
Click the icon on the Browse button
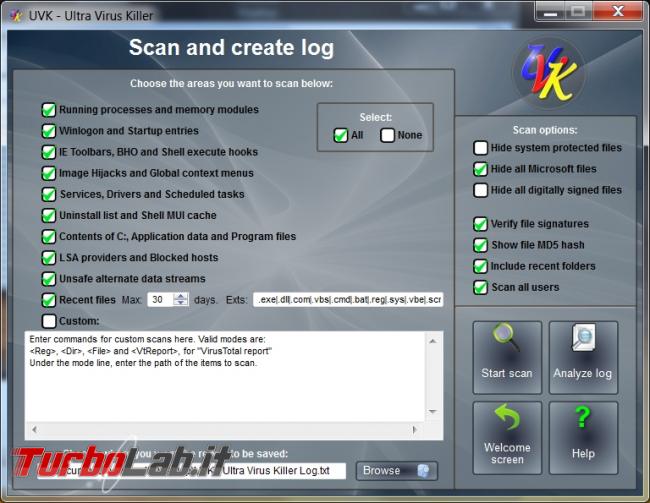point(423,471)
